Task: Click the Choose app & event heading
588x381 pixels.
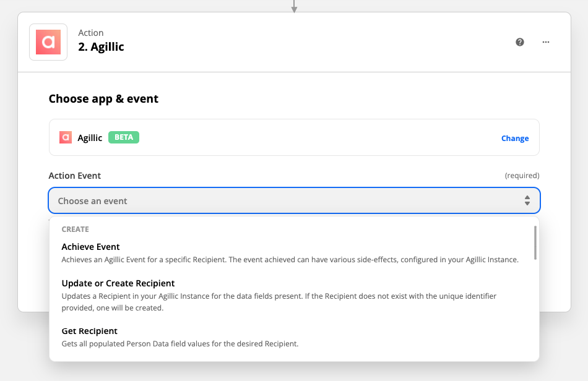Action: tap(103, 99)
